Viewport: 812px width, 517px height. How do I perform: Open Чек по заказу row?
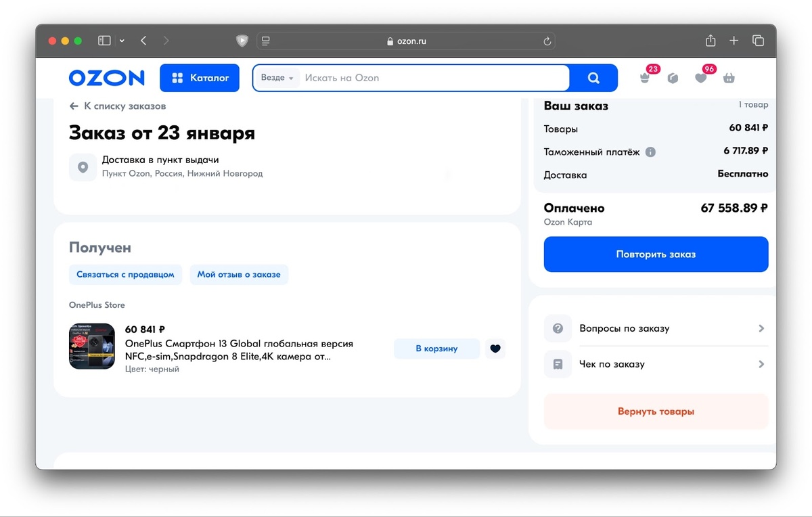pyautogui.click(x=656, y=364)
